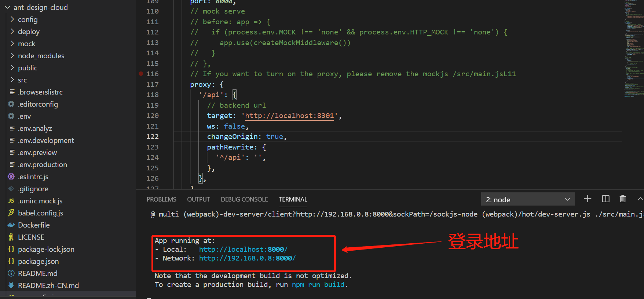
Task: Expand the node_modules folder
Action: click(12, 56)
